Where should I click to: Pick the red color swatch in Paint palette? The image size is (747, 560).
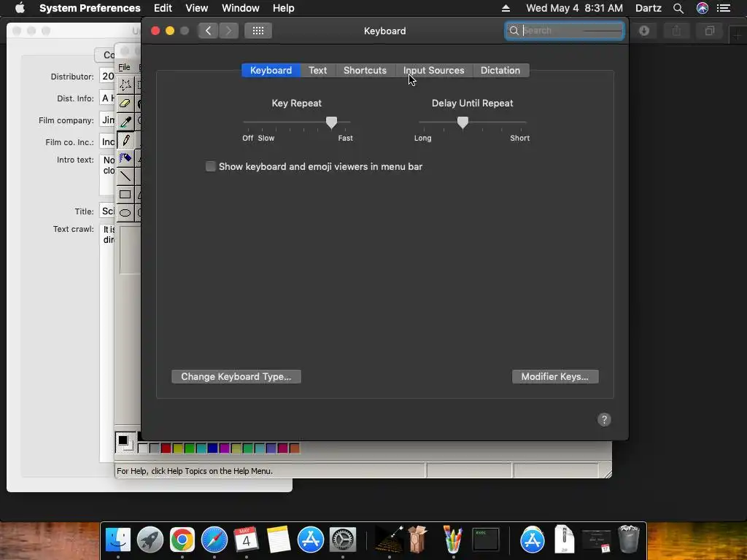[x=166, y=448]
